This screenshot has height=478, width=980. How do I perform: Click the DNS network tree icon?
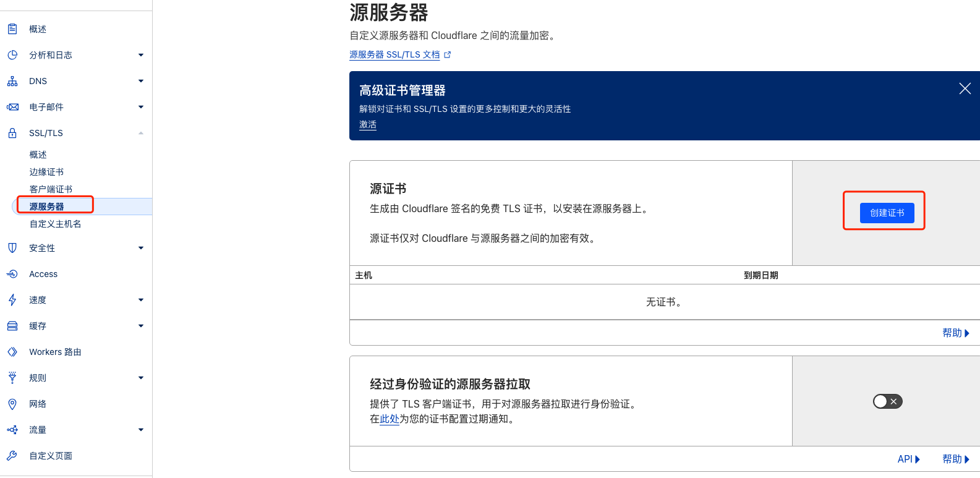pyautogui.click(x=12, y=81)
